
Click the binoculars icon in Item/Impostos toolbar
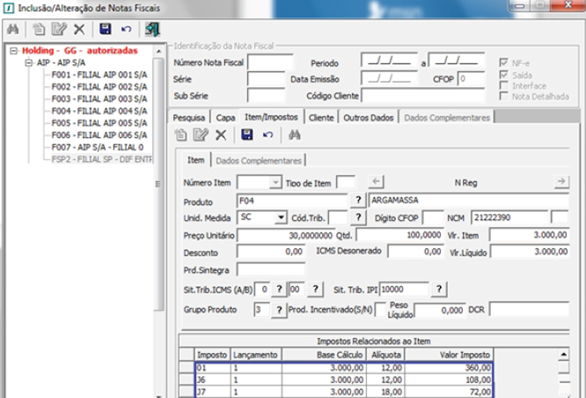[294, 135]
